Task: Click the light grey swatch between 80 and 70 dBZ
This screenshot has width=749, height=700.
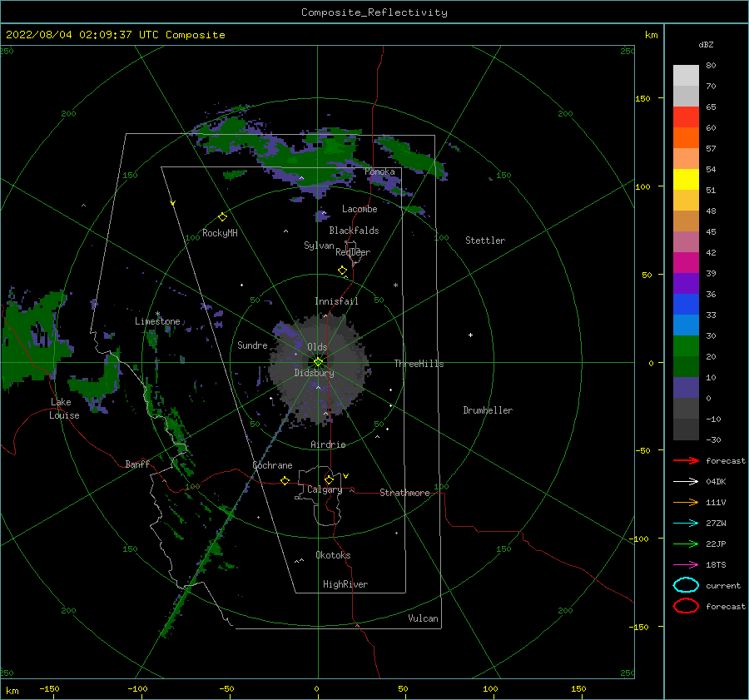Action: coord(686,76)
